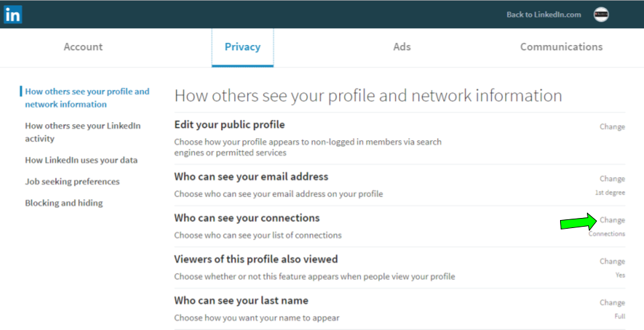Go to the Communications tab
Image resolution: width=644 pixels, height=330 pixels.
pos(561,47)
